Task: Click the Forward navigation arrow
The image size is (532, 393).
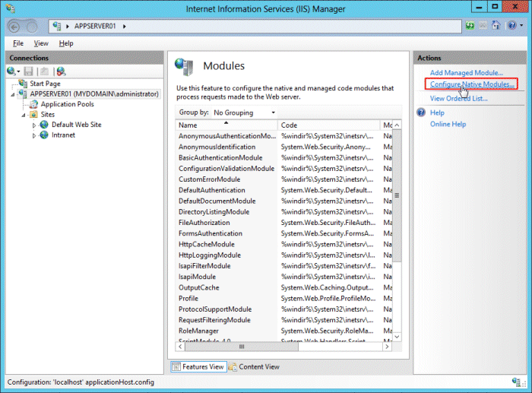Action: pos(32,27)
